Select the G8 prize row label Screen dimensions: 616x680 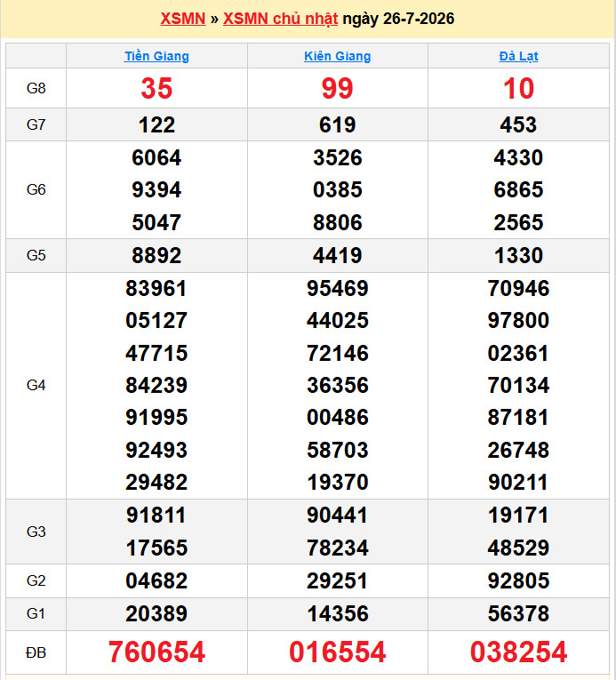[x=36, y=88]
